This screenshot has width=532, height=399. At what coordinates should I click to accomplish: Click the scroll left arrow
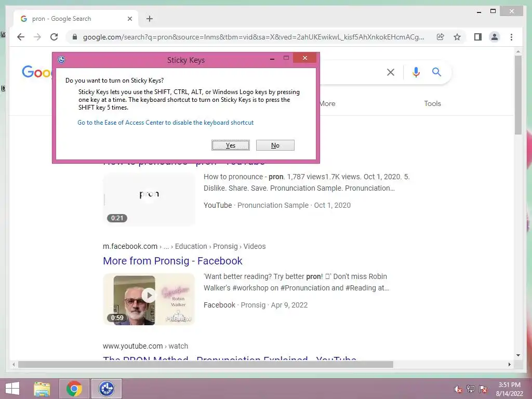pyautogui.click(x=14, y=364)
